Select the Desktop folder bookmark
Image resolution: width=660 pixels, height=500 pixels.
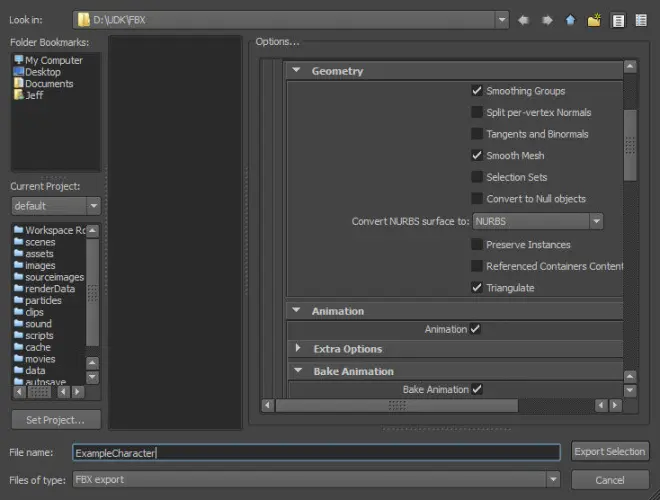[37, 72]
